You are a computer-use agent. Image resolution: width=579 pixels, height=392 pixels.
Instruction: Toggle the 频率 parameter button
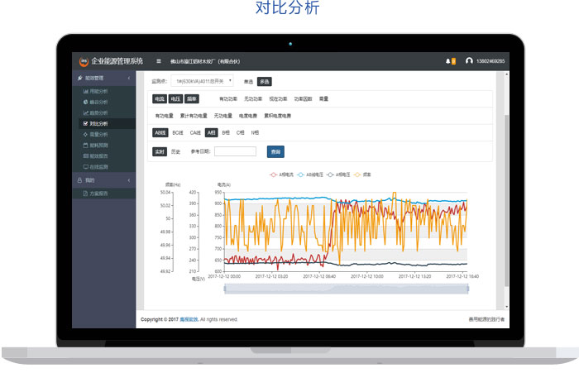192,99
